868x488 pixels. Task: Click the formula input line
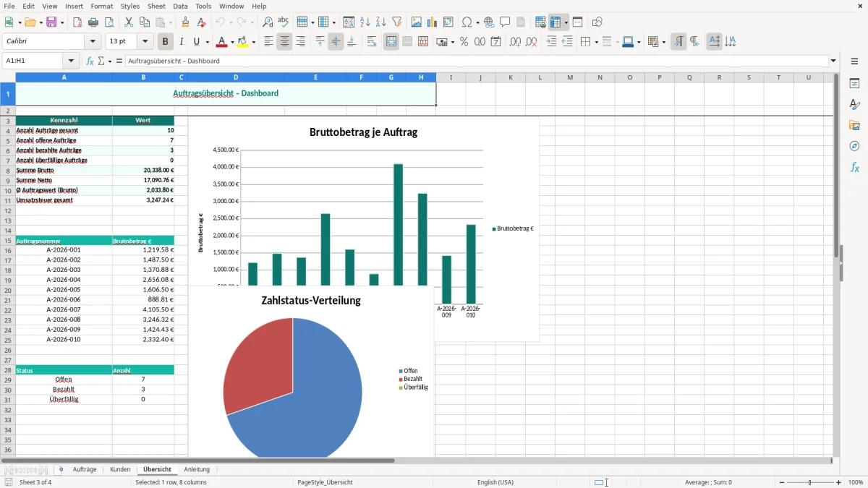tap(476, 61)
